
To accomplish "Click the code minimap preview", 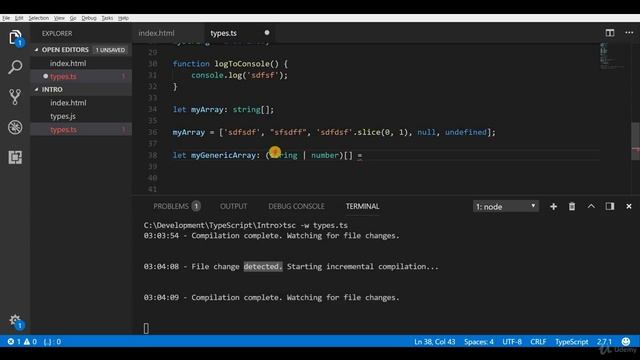I will tap(610, 55).
